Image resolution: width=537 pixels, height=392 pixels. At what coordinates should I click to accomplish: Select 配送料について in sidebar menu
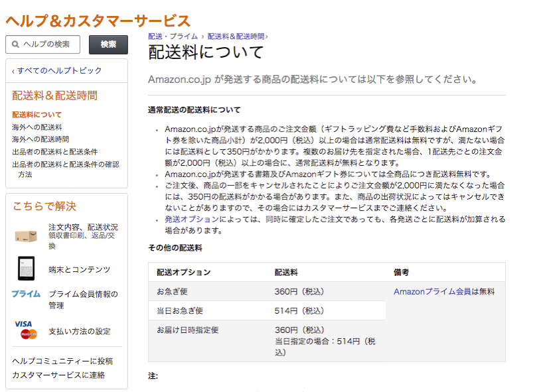point(37,115)
